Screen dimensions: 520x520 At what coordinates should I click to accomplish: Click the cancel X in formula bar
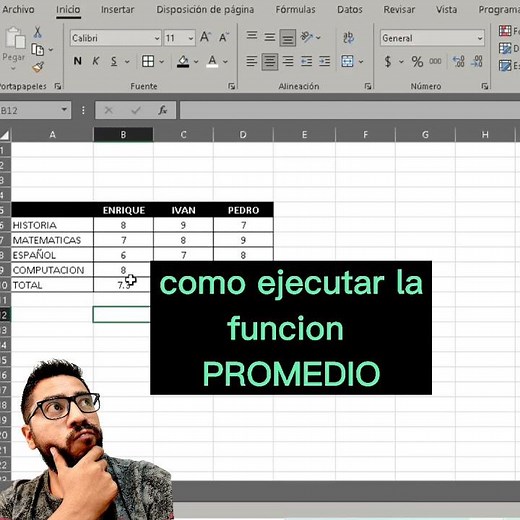pos(109,110)
